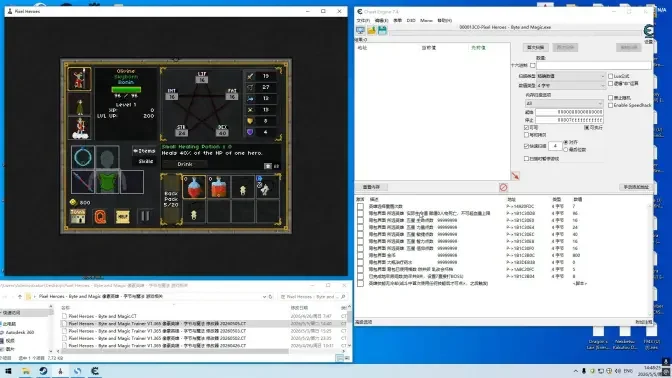Click the open-file folder icon in Cheat Engine
The image size is (672, 378).
pyautogui.click(x=371, y=30)
